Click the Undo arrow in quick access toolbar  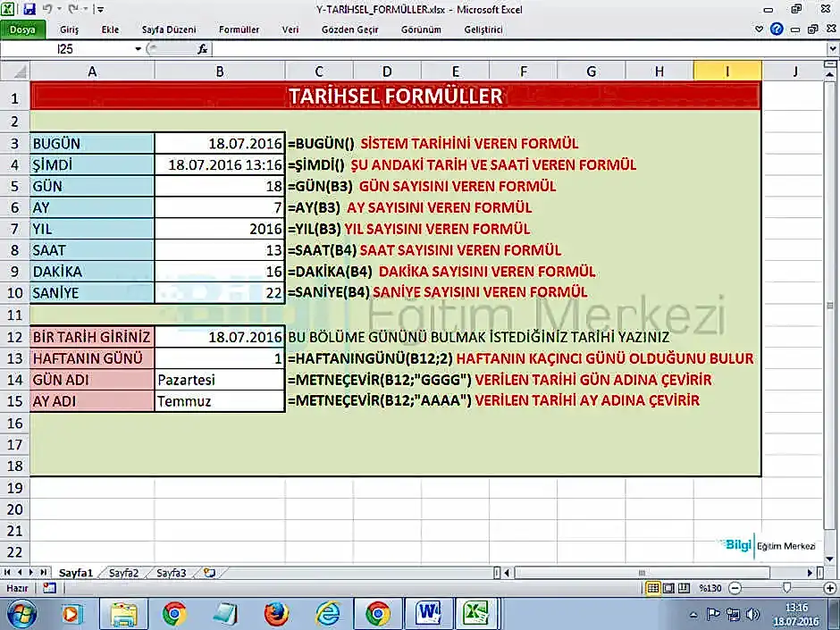(48, 9)
